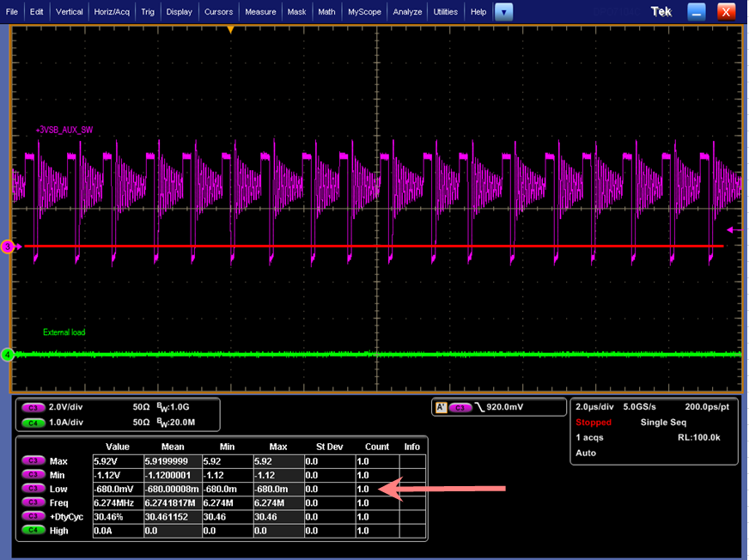Open the Measure menu
This screenshot has width=749, height=560.
click(x=260, y=12)
